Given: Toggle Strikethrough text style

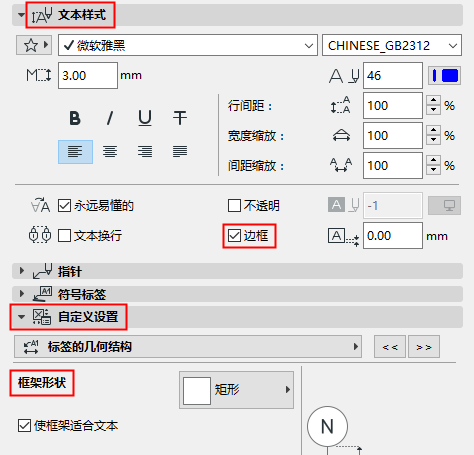Looking at the screenshot, I should pyautogui.click(x=180, y=118).
